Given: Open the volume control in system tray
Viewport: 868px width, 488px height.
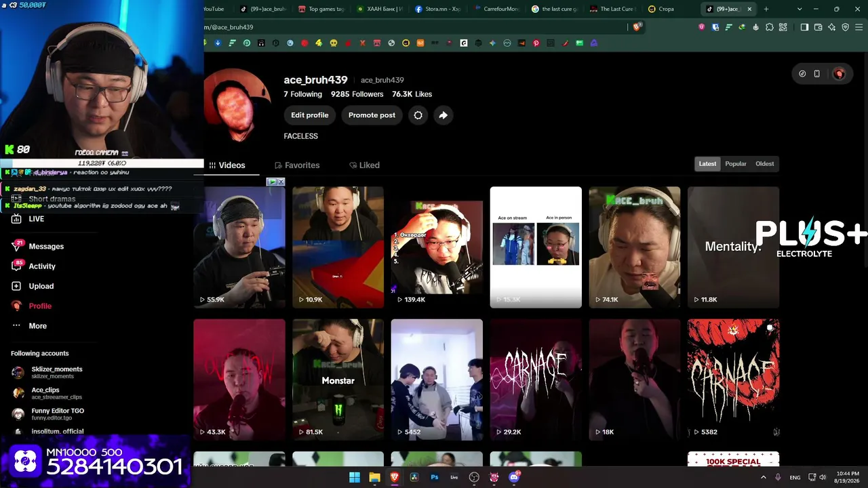Looking at the screenshot, I should pos(823,477).
